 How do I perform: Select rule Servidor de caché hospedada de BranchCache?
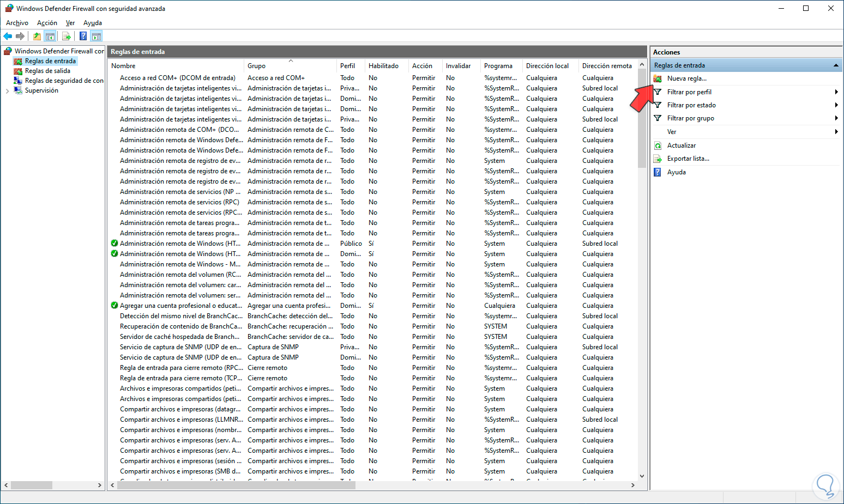180,337
